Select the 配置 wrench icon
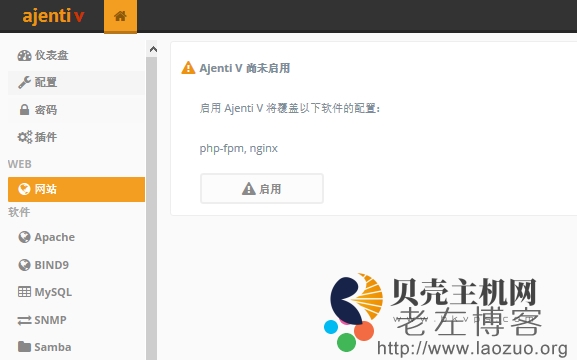Screen dimensions: 577x360 (x=24, y=82)
